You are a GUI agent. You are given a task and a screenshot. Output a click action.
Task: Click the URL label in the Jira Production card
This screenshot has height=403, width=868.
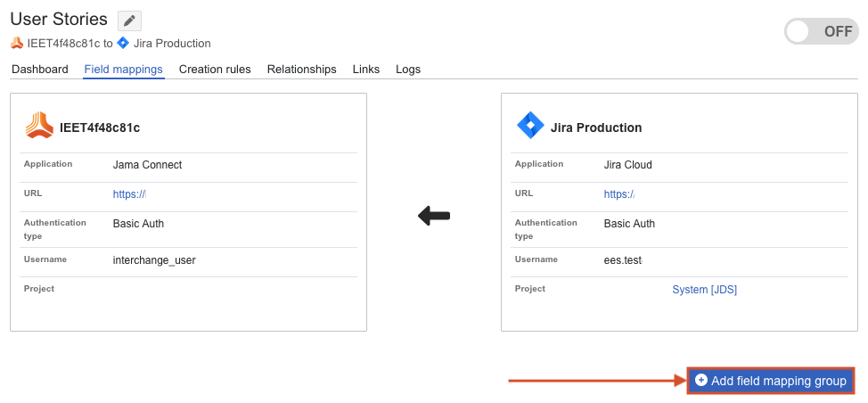pyautogui.click(x=524, y=193)
